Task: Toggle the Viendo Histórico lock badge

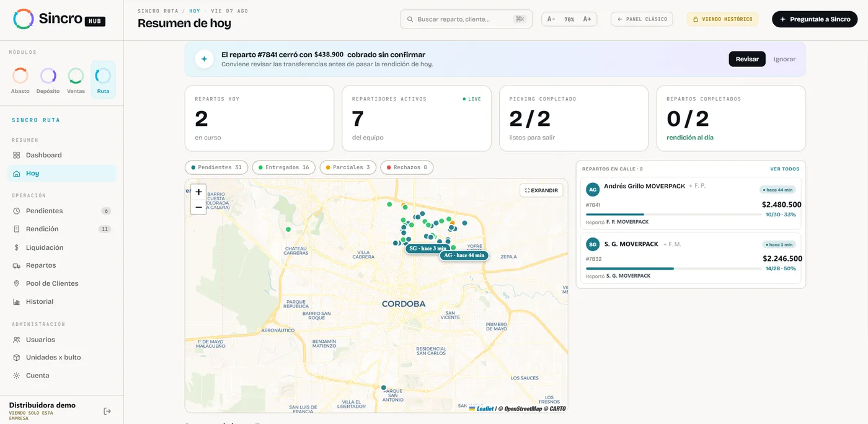Action: tap(722, 19)
